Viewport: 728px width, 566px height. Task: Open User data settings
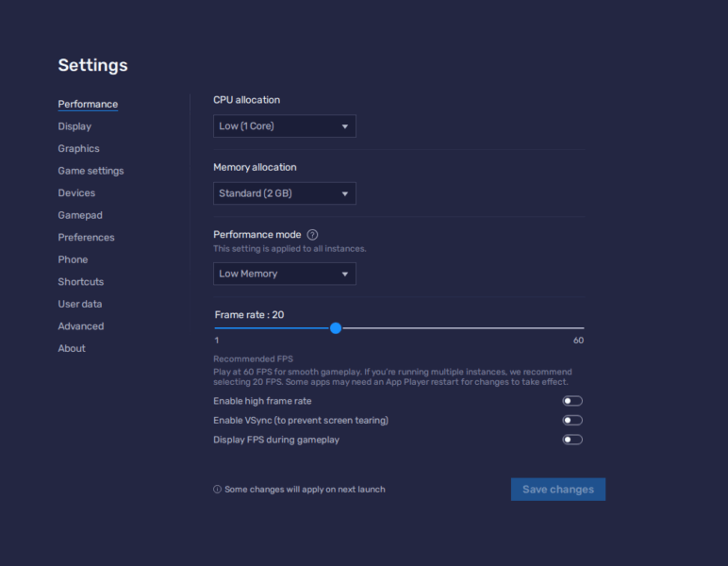(80, 304)
